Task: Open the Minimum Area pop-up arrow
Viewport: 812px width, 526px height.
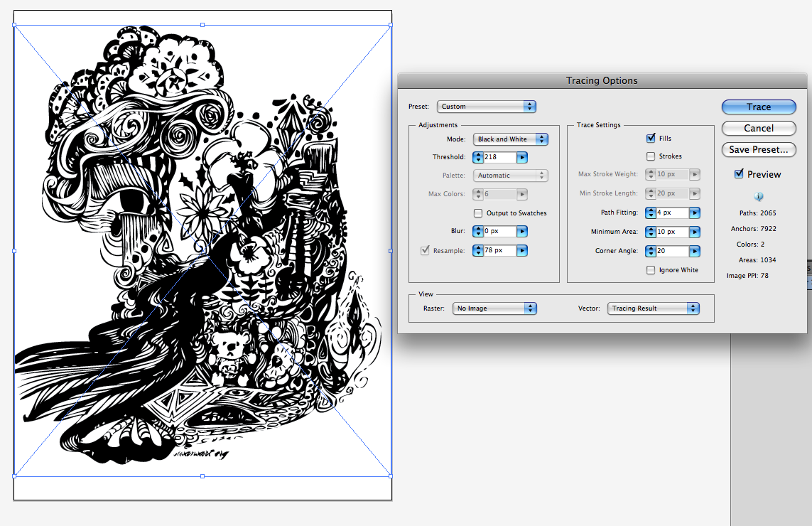Action: [694, 231]
